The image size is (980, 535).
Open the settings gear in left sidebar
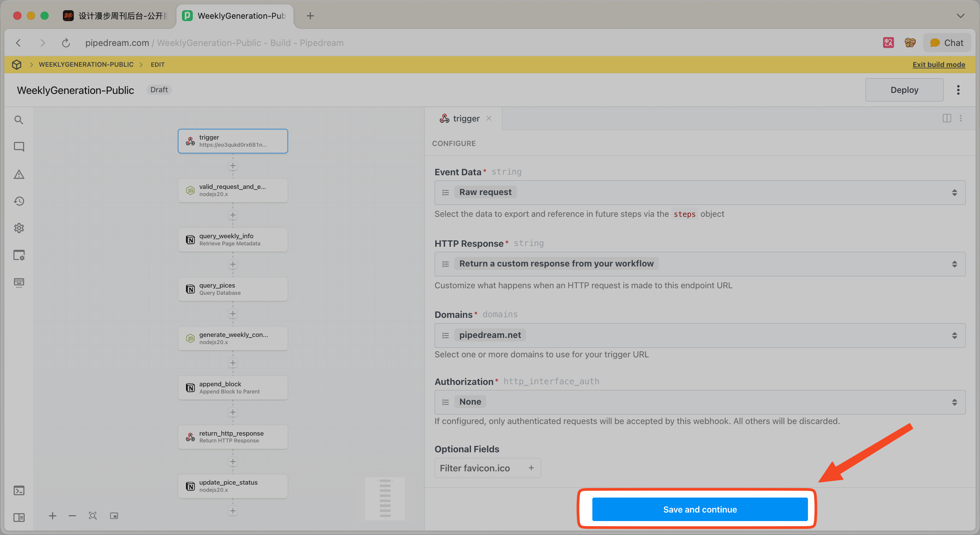coord(19,228)
